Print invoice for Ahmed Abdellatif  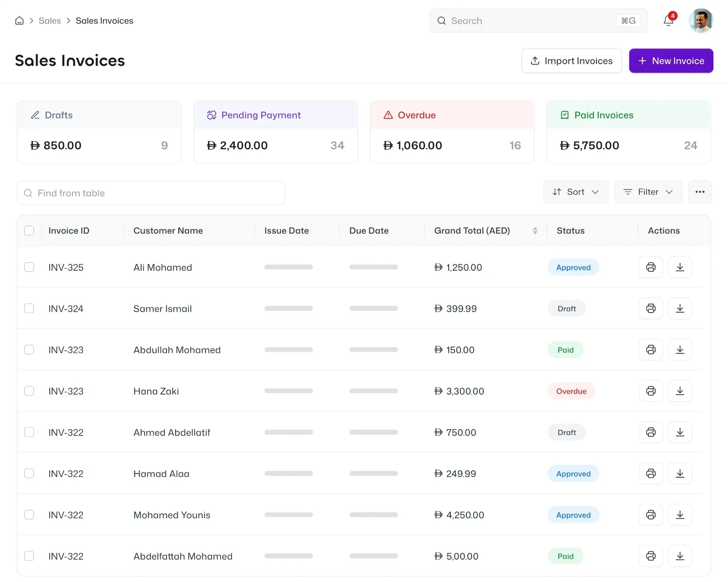click(651, 432)
